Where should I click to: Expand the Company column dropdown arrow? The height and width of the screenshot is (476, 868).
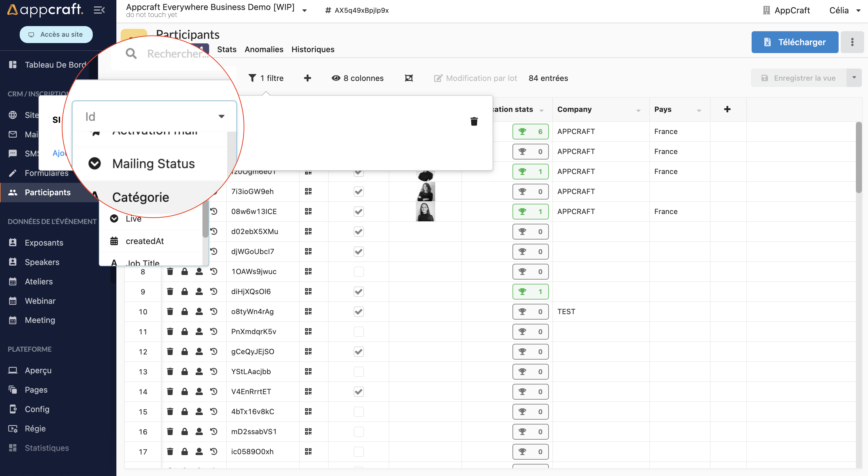tap(638, 110)
